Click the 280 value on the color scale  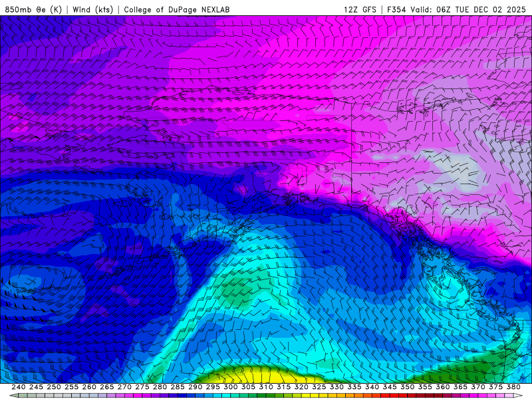point(160,387)
